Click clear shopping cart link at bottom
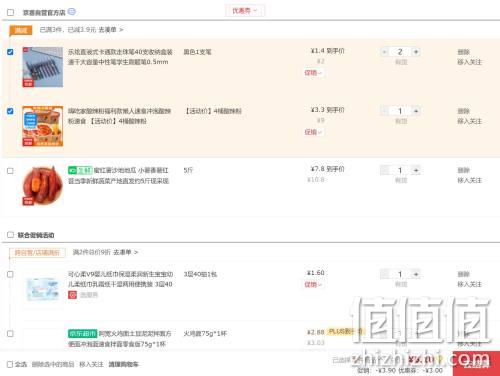The image size is (500, 376). (x=123, y=364)
